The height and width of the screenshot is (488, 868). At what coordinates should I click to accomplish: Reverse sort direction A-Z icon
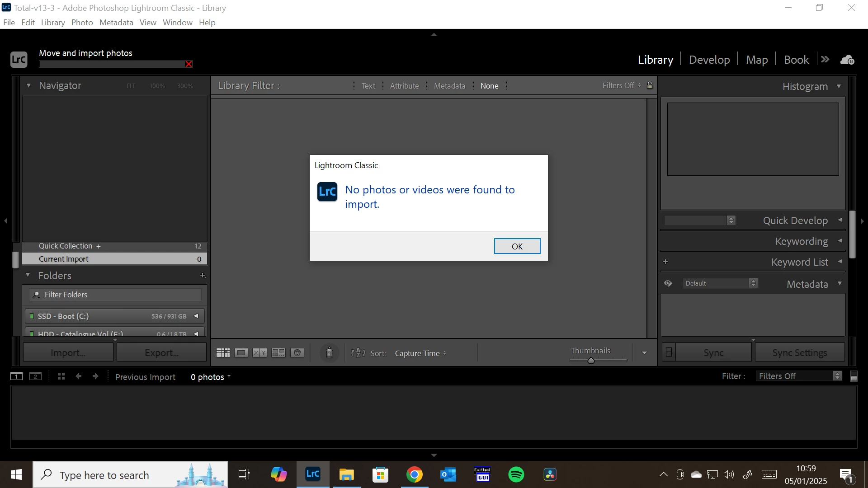[358, 353]
